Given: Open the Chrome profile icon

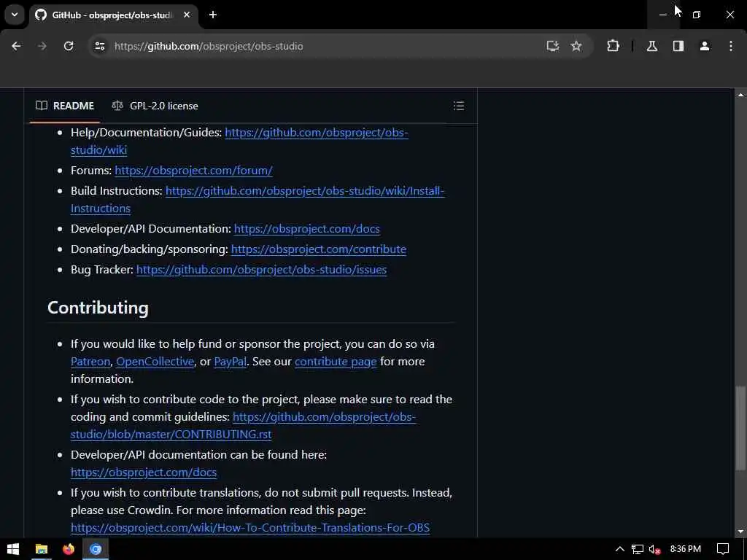Looking at the screenshot, I should click(705, 46).
